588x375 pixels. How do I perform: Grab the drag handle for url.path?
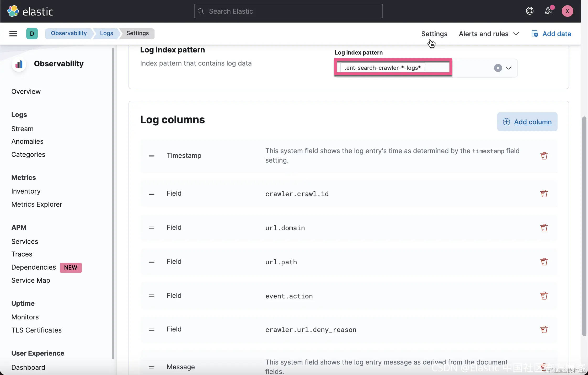[x=152, y=262]
